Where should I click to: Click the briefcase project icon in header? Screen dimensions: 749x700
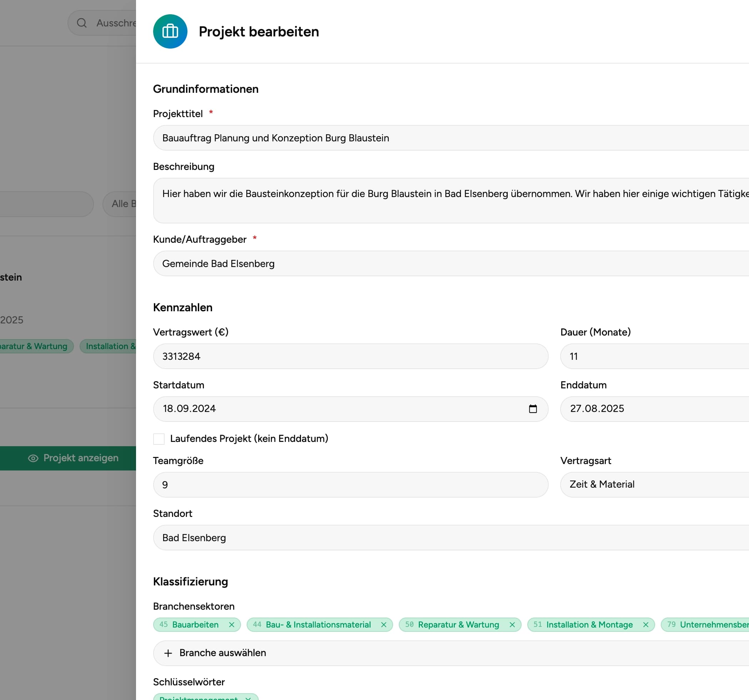170,31
